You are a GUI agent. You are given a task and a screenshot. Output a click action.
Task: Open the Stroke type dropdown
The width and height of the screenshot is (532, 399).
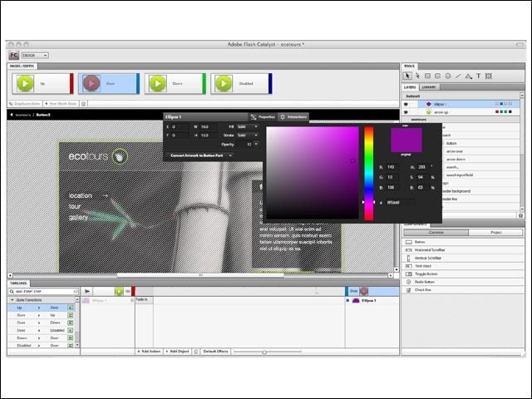pyautogui.click(x=248, y=135)
